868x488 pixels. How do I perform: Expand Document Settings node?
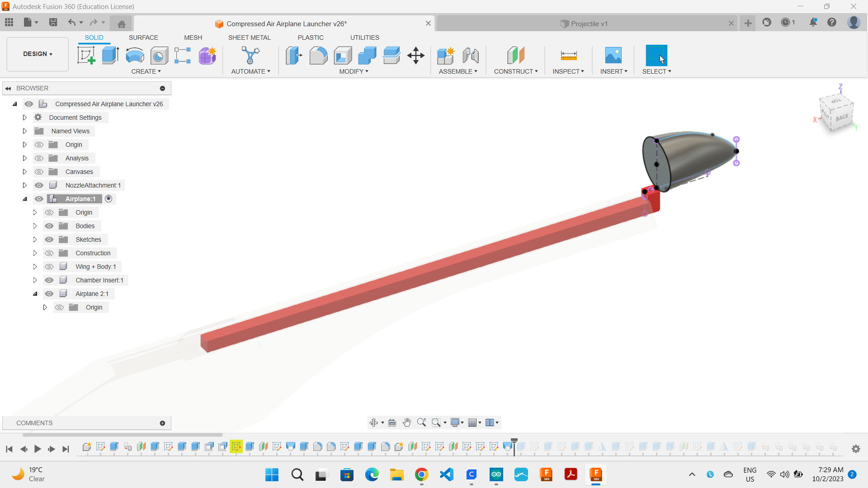(x=25, y=117)
